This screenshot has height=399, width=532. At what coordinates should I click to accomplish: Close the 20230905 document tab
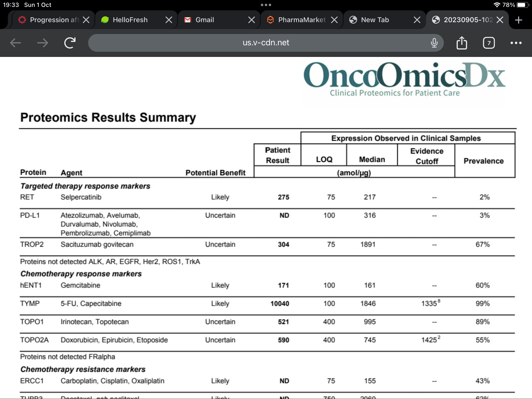point(500,20)
